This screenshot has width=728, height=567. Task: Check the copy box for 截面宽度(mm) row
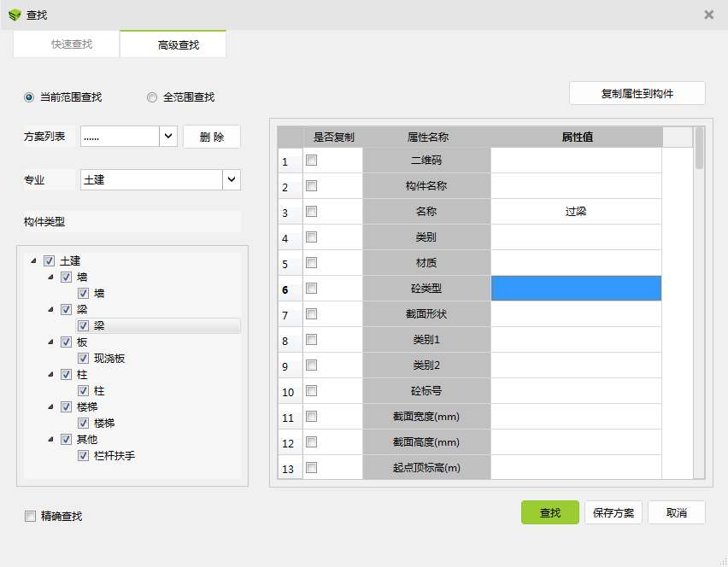pyautogui.click(x=312, y=417)
